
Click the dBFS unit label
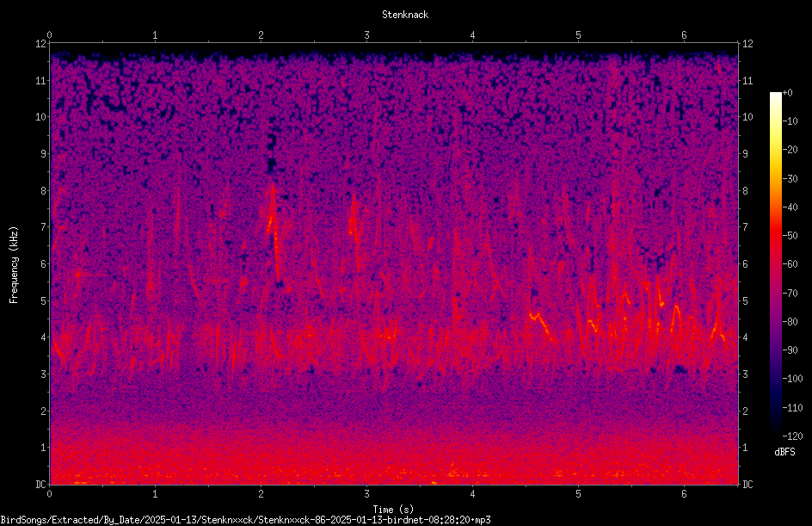[x=784, y=452]
